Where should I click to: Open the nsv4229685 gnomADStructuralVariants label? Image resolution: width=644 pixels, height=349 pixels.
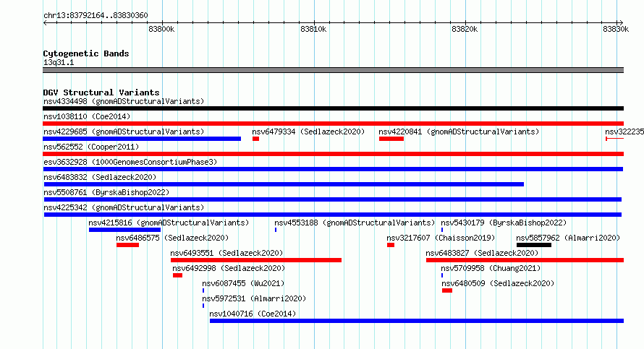tap(124, 132)
